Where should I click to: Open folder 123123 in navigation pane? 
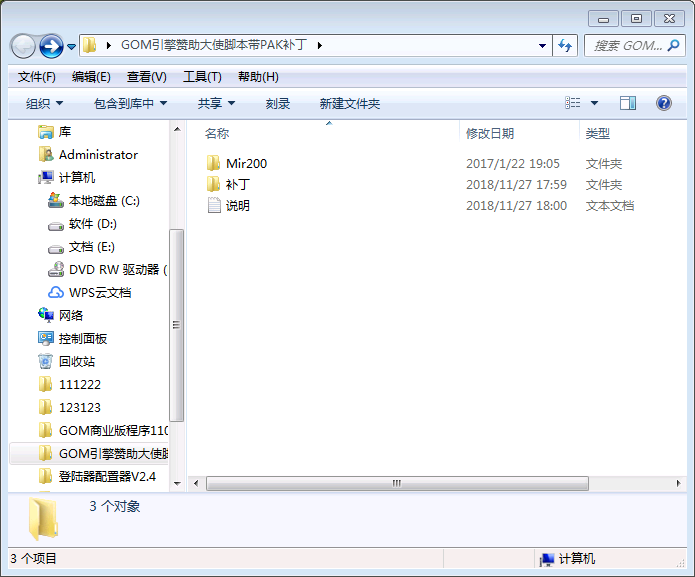coord(80,408)
